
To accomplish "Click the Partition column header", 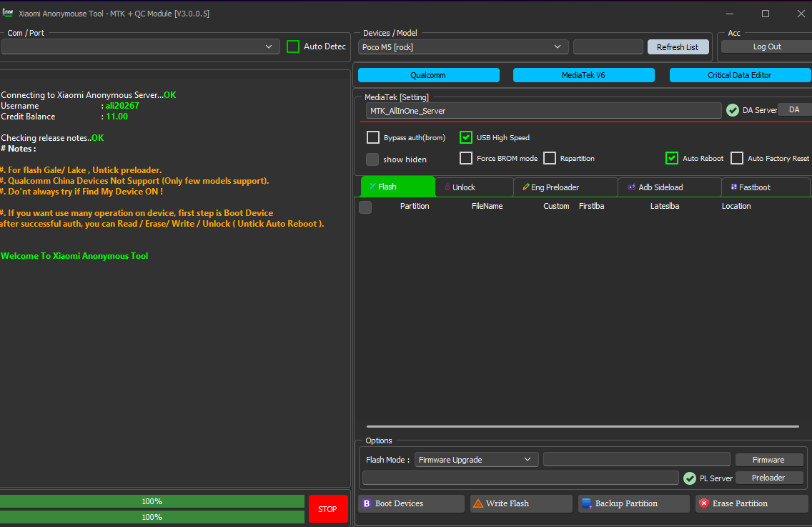I will click(415, 206).
